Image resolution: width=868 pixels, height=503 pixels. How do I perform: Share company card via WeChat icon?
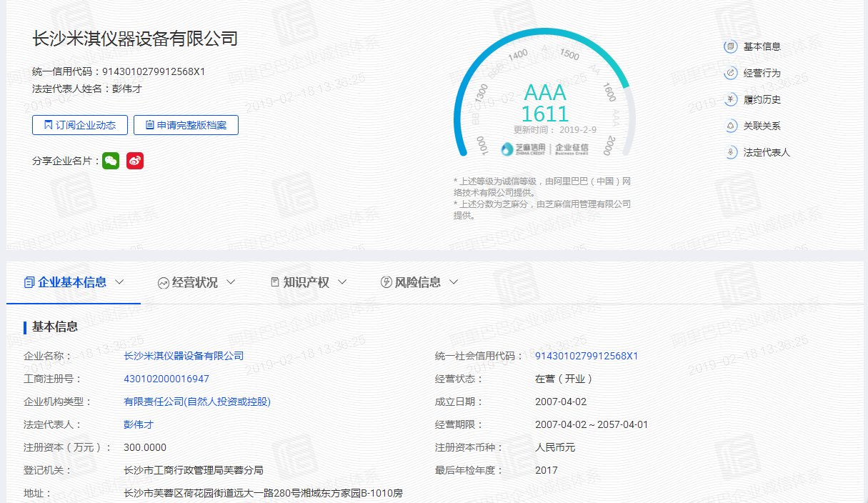(x=110, y=161)
